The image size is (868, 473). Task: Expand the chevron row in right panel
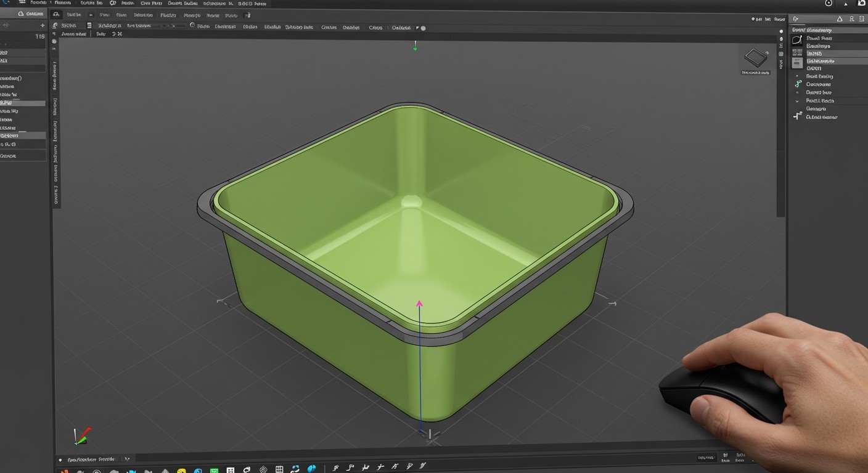pyautogui.click(x=797, y=101)
